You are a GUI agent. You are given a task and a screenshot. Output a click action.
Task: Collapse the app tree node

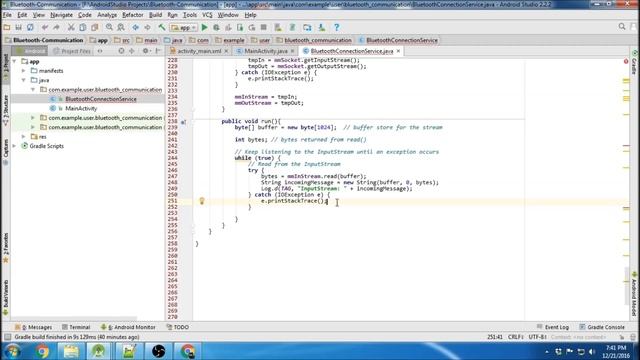15,61
